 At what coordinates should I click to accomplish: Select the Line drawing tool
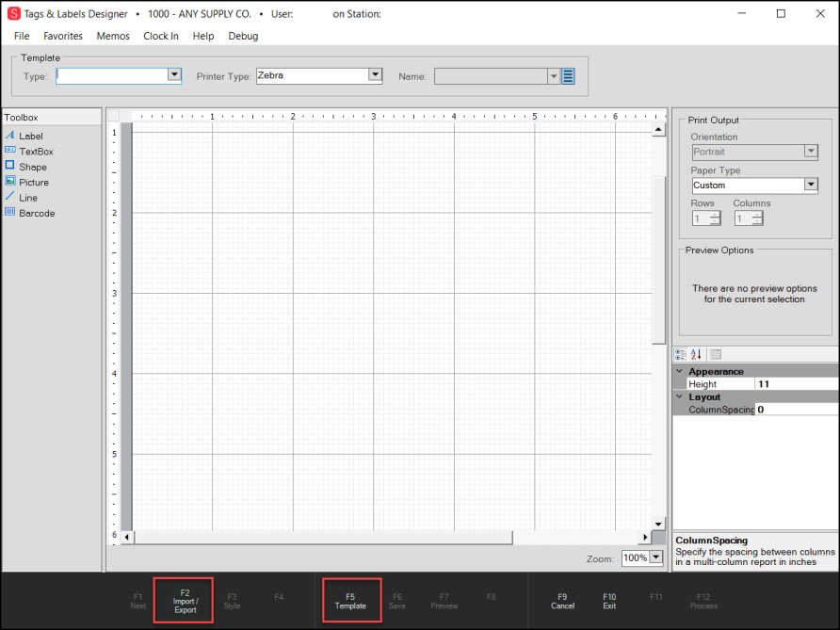pyautogui.click(x=28, y=198)
